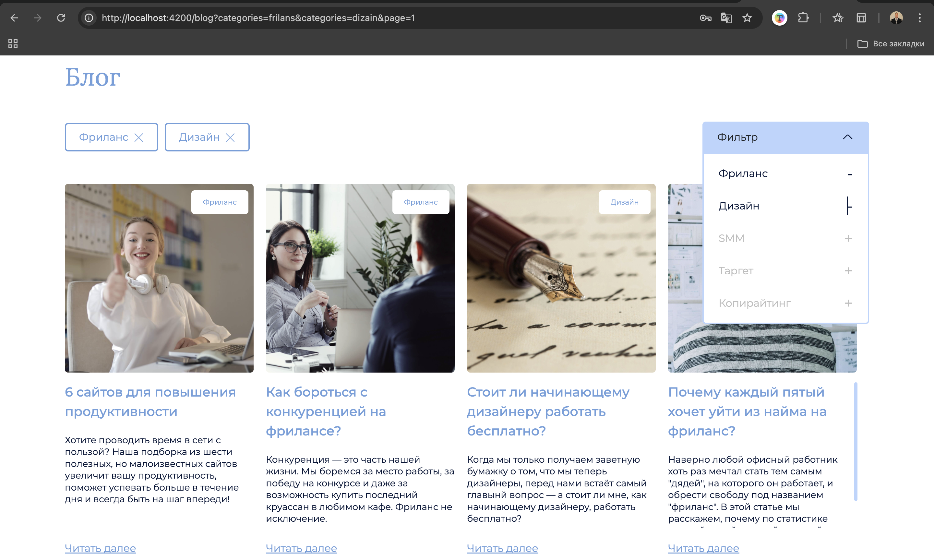The height and width of the screenshot is (560, 934).
Task: Click the plus icon next to Таргет
Action: 848,271
